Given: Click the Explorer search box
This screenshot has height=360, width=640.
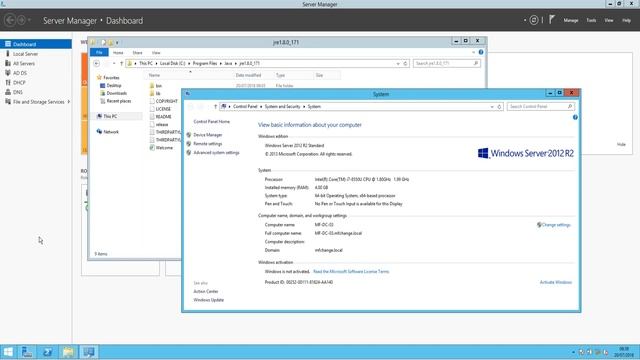Looking at the screenshot, I should click(447, 63).
